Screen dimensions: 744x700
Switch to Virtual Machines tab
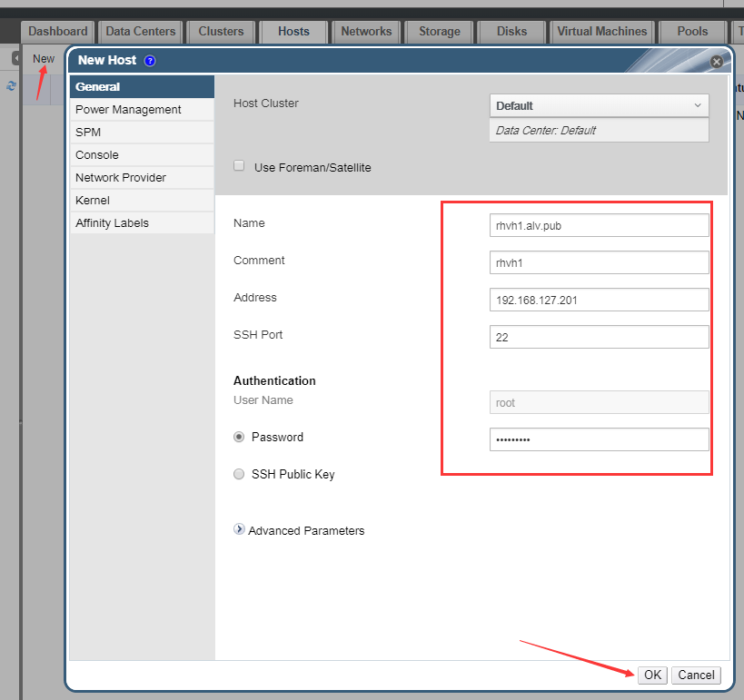pyautogui.click(x=602, y=32)
